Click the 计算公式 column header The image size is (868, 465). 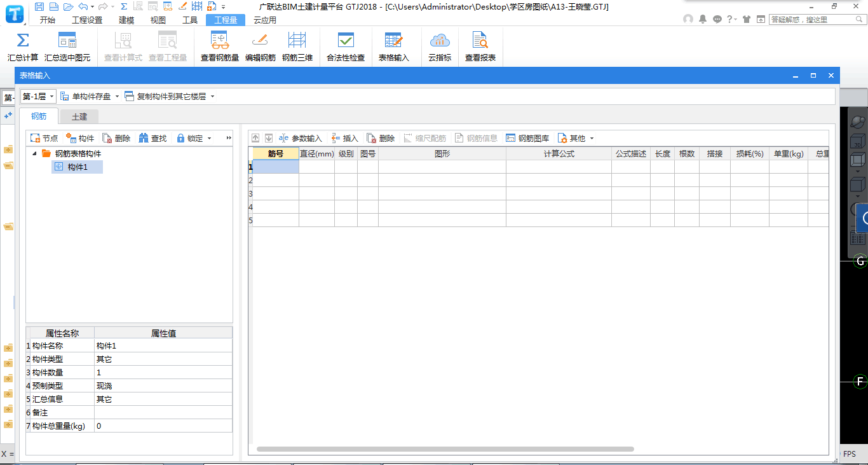click(x=559, y=153)
